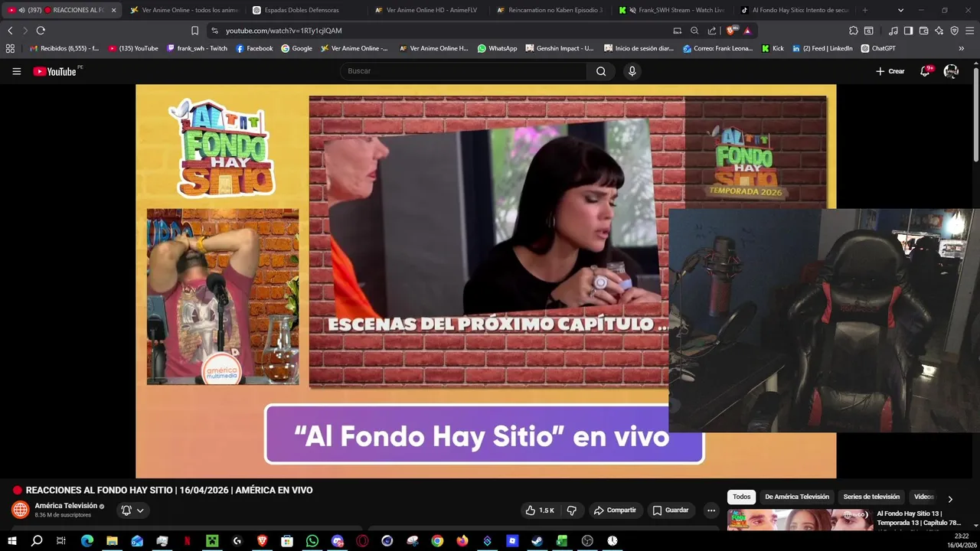This screenshot has height=551, width=980.
Task: Open subscription notification bell dropdown
Action: [x=132, y=510]
